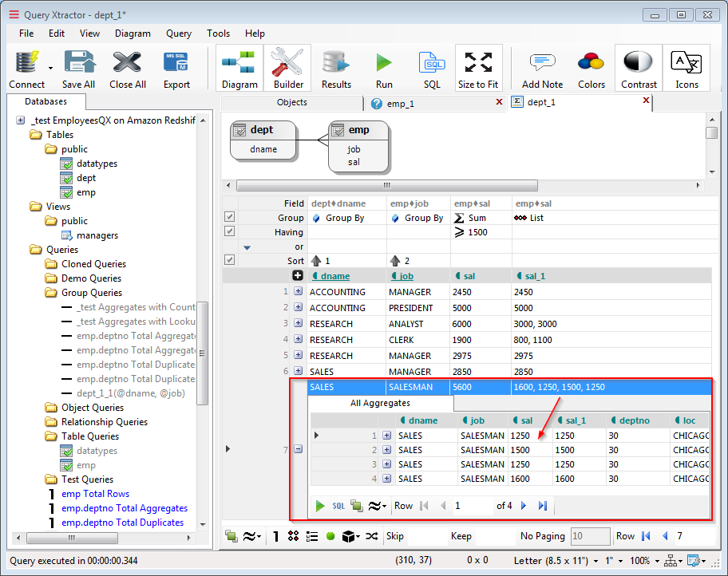
Task: Open emp.deptno Total Aggregates test query
Action: 124,508
